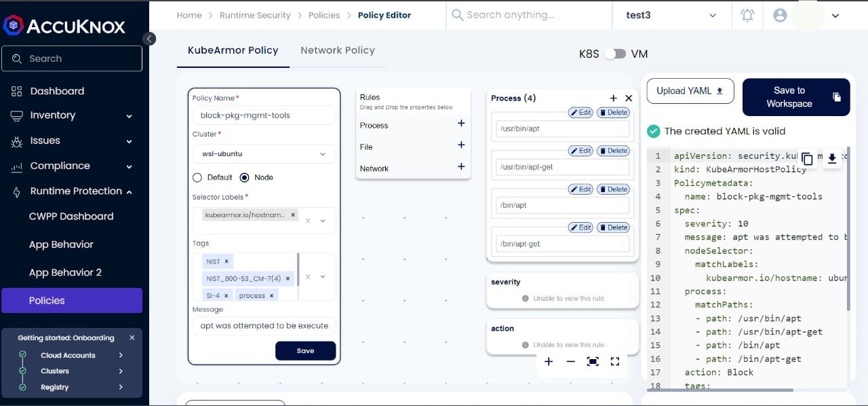Viewport: 868px width, 406px height.
Task: Expand the Compliance sidebar menu
Action: point(129,166)
